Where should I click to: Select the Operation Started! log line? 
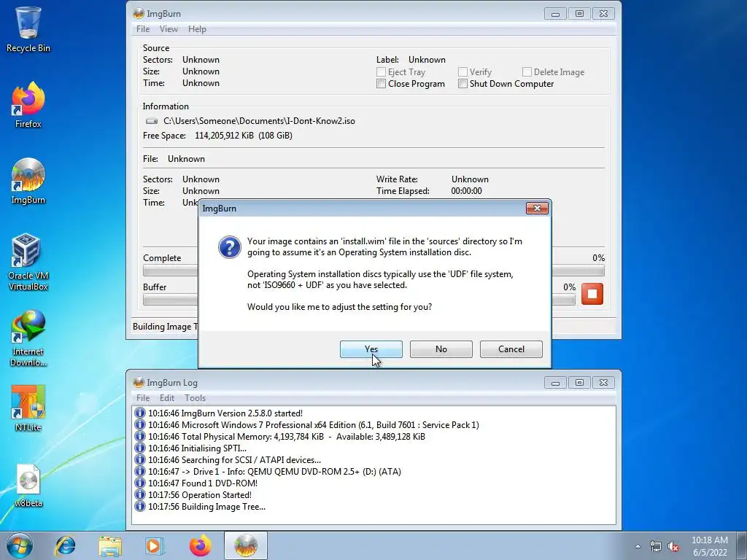(x=200, y=495)
